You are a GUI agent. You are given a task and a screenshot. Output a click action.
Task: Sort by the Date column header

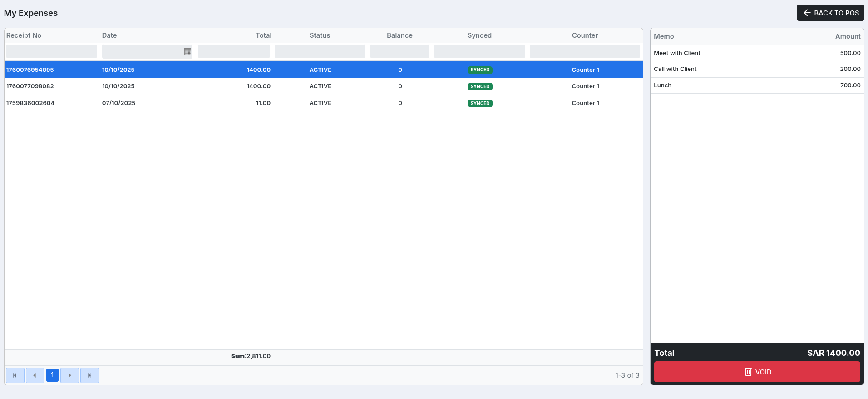tap(109, 35)
